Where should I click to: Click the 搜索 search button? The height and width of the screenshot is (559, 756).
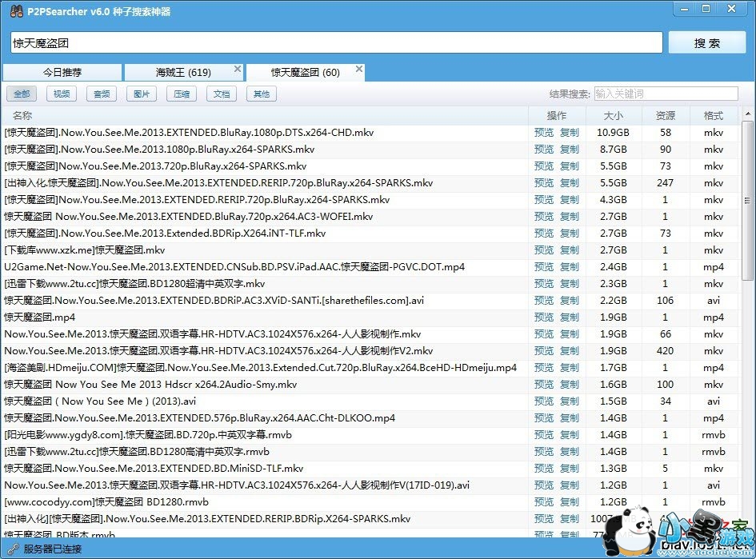707,42
